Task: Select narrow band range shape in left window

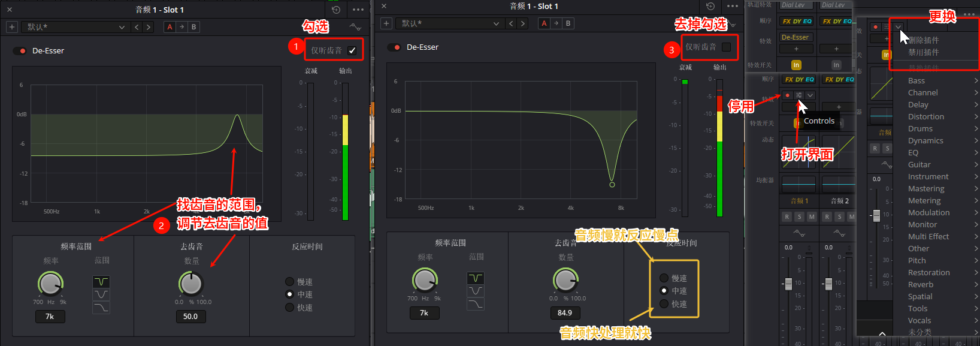Action: (x=101, y=281)
